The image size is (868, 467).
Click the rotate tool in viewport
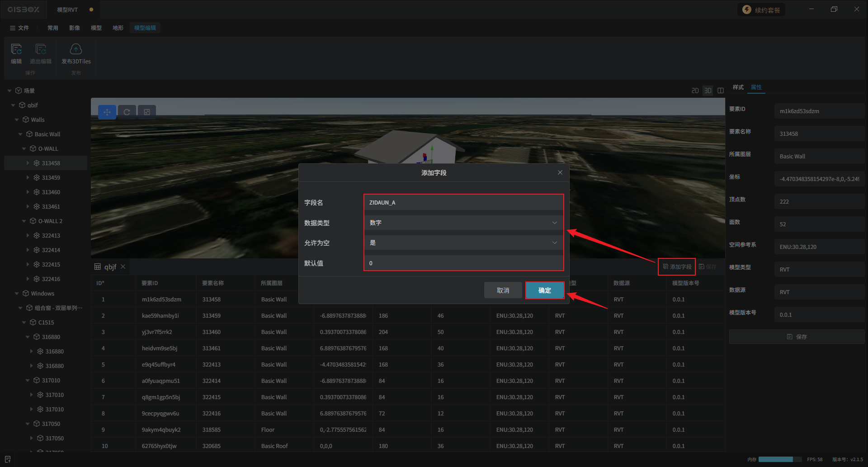pyautogui.click(x=127, y=112)
